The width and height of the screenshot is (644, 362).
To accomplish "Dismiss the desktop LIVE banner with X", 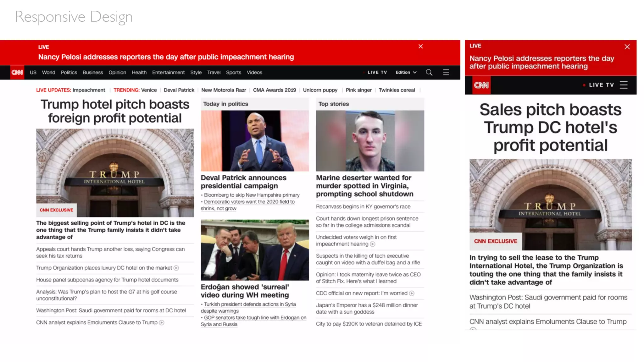I will click(420, 47).
